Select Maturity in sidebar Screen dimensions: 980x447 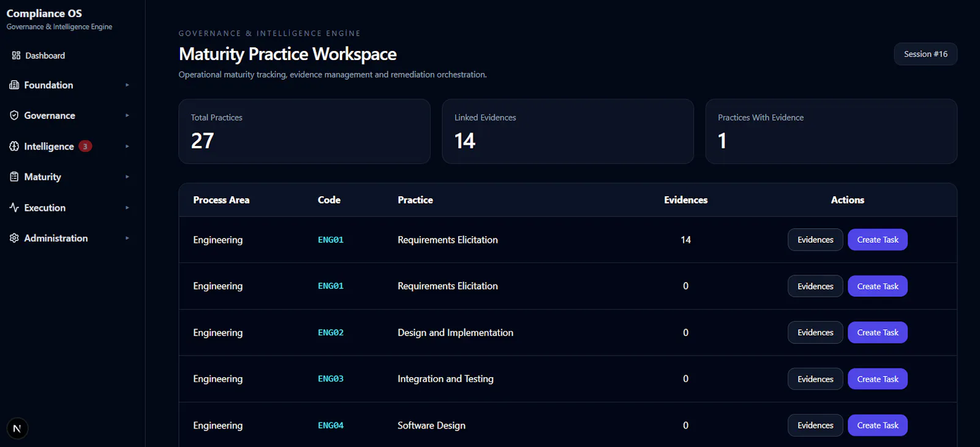(x=42, y=177)
